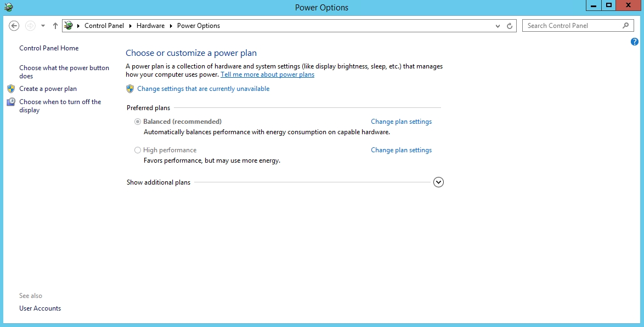This screenshot has width=644, height=327.
Task: Click the up-one-level arrow icon
Action: pyautogui.click(x=55, y=25)
